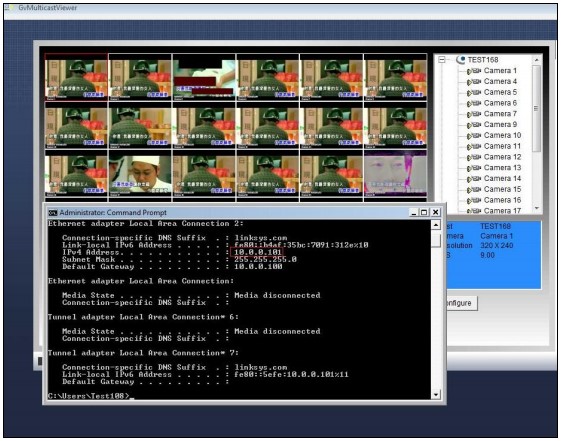The height and width of the screenshot is (441, 562).
Task: Maximize the Command Prompt window
Action: [424, 212]
